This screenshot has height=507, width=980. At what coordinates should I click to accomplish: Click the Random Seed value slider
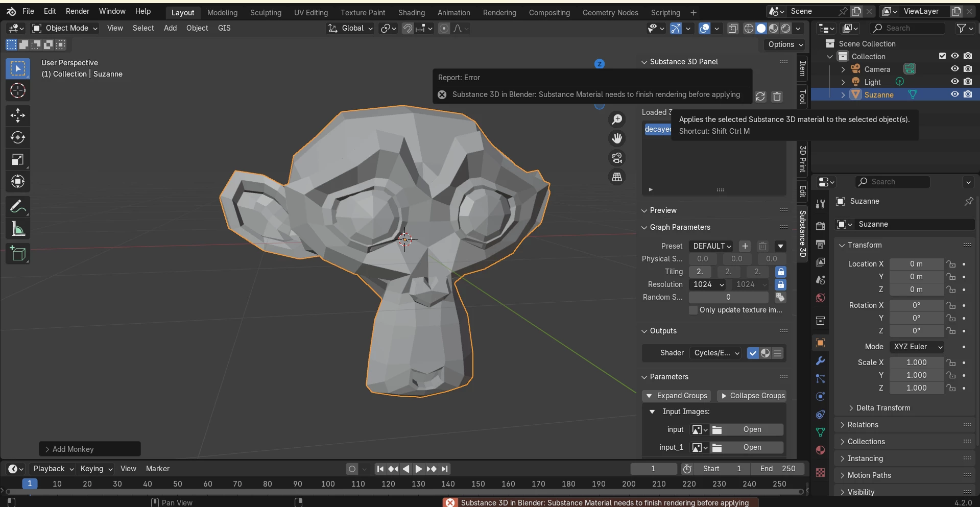[x=729, y=297]
